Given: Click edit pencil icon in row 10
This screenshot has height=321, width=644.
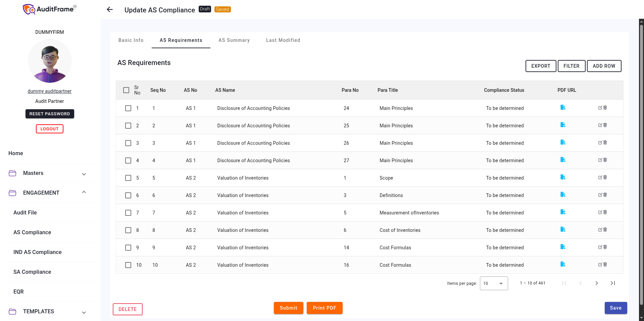Looking at the screenshot, I should 600,265.
